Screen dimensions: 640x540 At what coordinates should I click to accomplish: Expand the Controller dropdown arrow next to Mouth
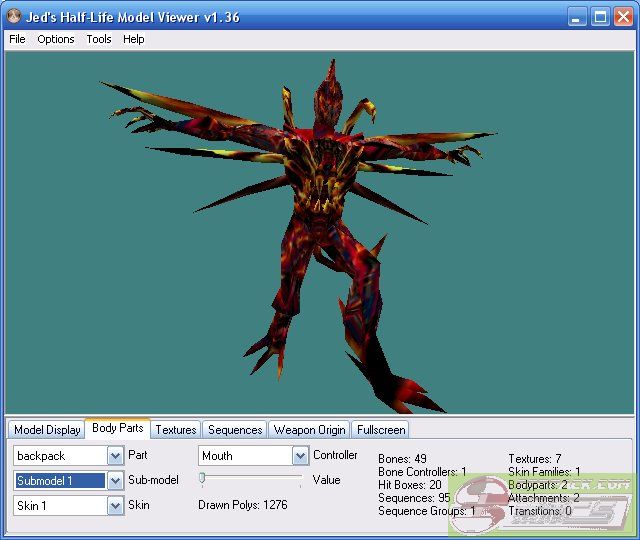click(x=300, y=456)
